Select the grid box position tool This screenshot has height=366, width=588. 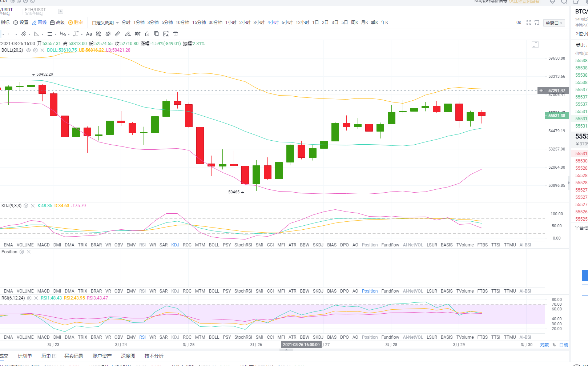(x=76, y=34)
